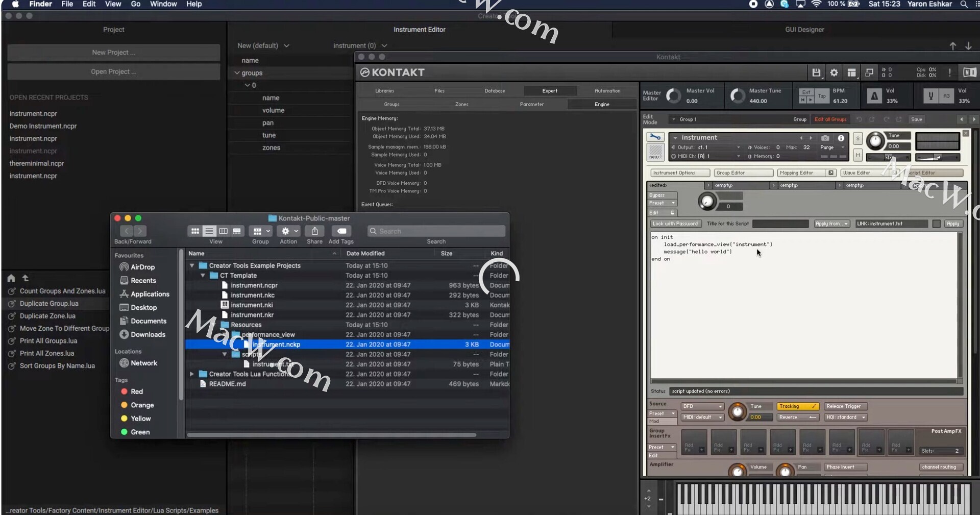This screenshot has height=515, width=980.
Task: Open the Engine sub-tab
Action: 602,104
